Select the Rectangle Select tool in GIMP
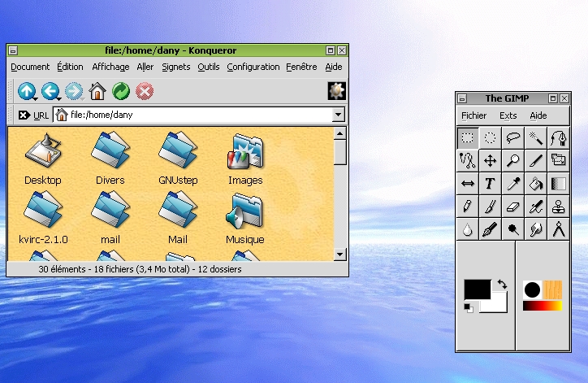 coord(468,137)
